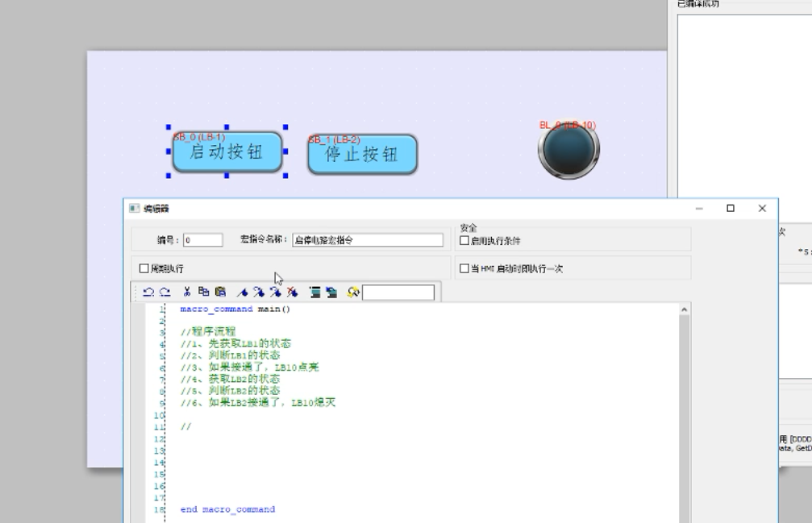812x523 pixels.
Task: Click the search text box in editor toolbar
Action: click(x=398, y=293)
